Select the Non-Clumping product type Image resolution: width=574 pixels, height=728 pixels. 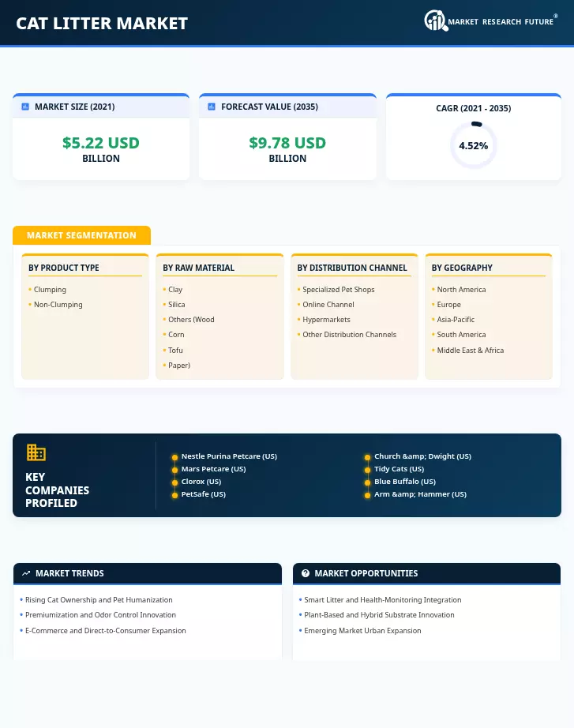click(58, 305)
